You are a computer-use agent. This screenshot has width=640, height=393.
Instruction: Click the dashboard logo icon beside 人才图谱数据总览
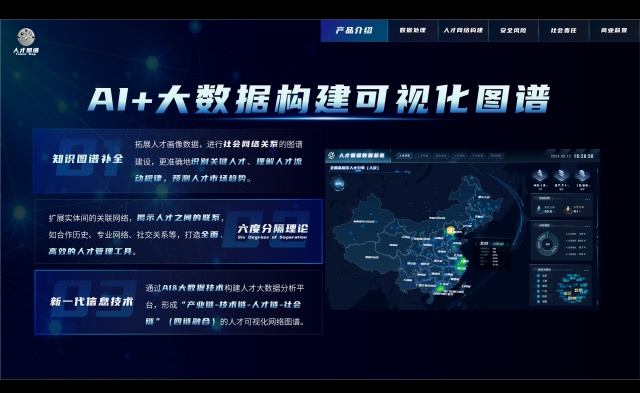pos(332,155)
